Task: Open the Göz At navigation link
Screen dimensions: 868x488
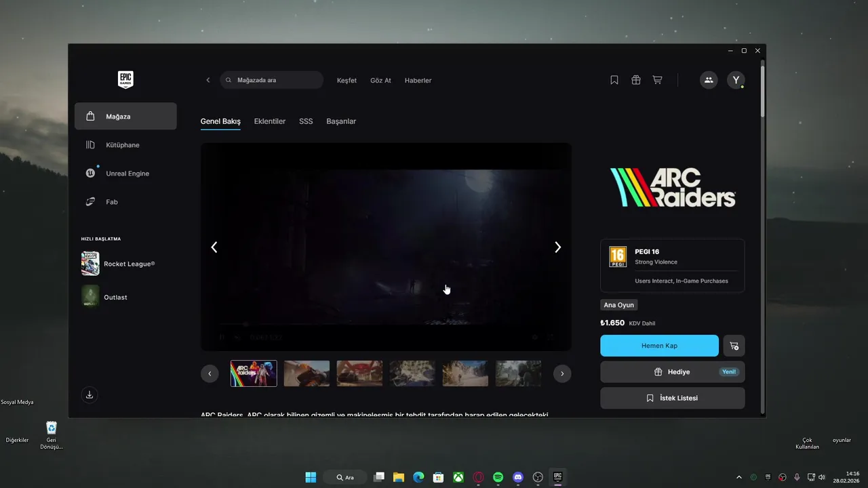Action: click(x=380, y=81)
